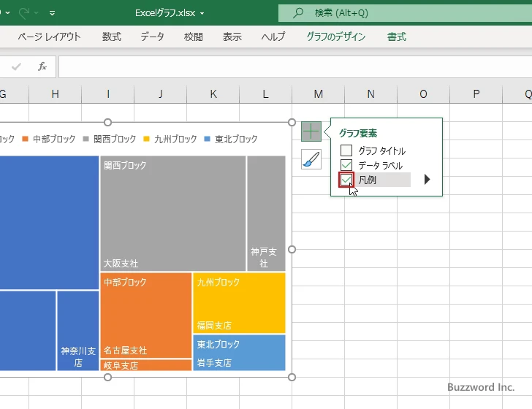Click the formula bar enter checkmark icon
532x409 pixels.
[x=16, y=66]
